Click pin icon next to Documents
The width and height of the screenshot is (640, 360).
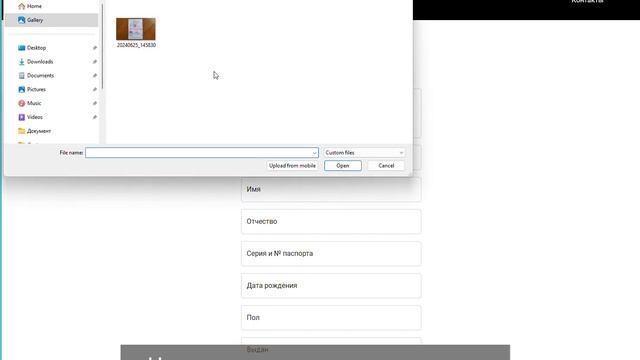click(x=95, y=76)
